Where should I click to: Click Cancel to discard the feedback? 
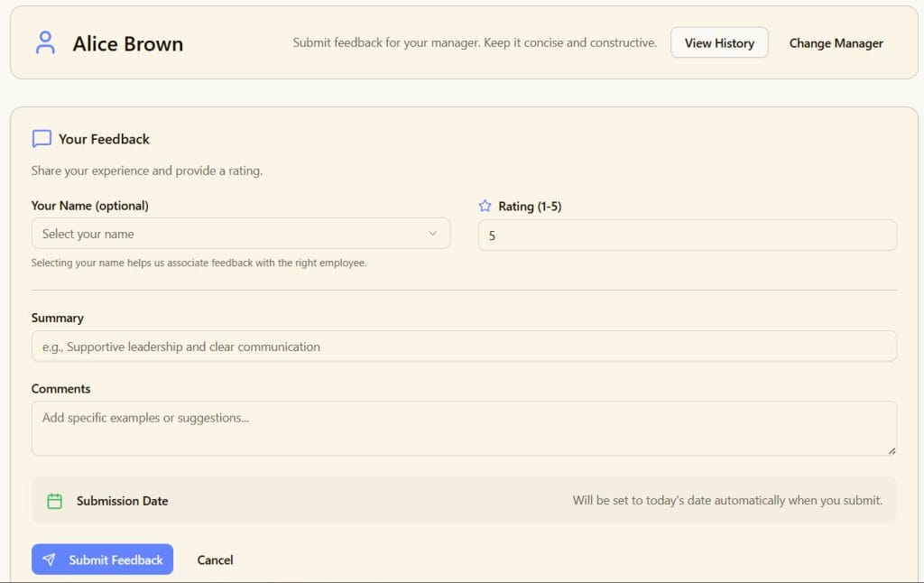coord(215,560)
